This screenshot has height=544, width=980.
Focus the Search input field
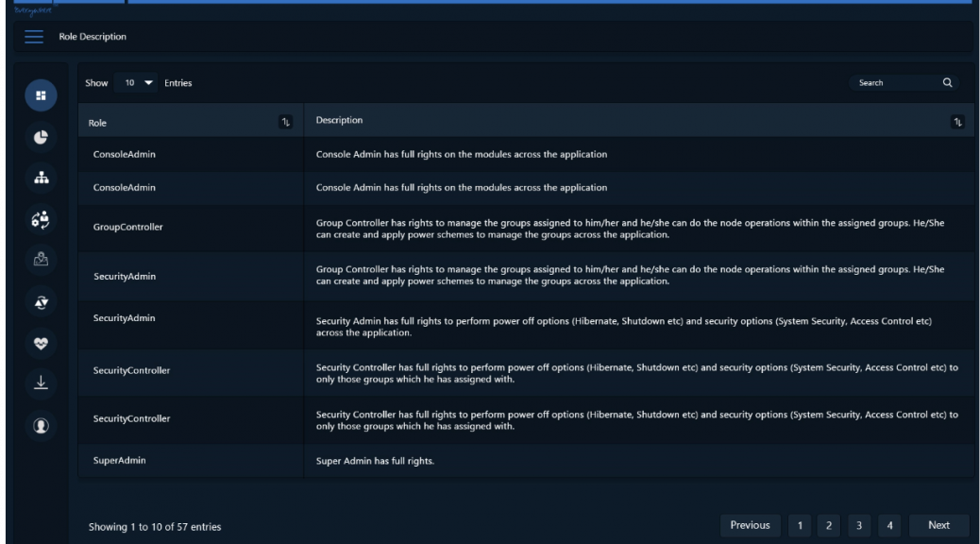pos(897,82)
